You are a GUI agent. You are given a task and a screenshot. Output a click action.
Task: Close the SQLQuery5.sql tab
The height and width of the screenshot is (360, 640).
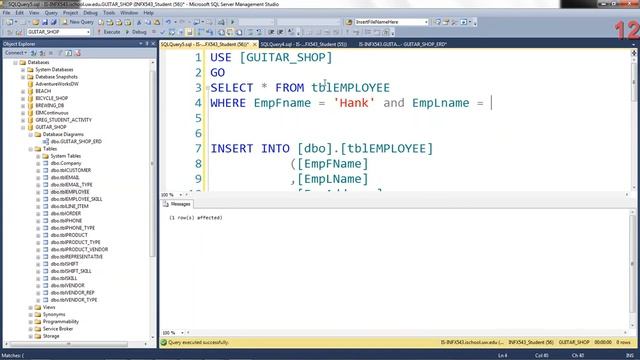click(x=255, y=44)
